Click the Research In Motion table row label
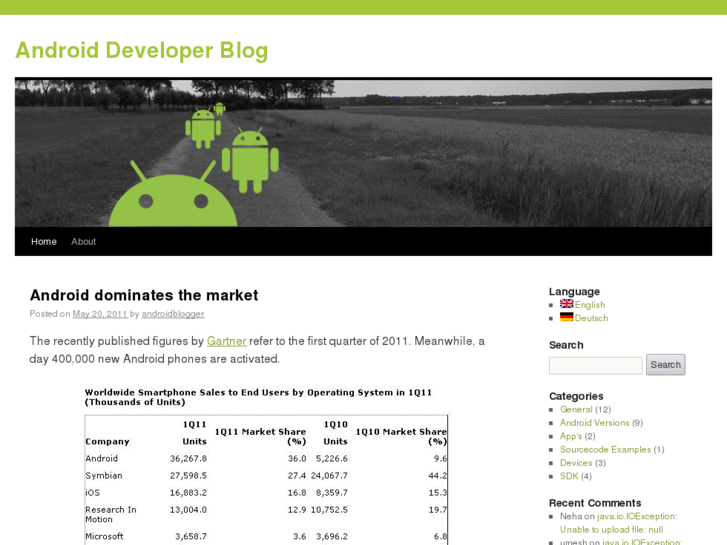This screenshot has width=727, height=545. [x=111, y=514]
